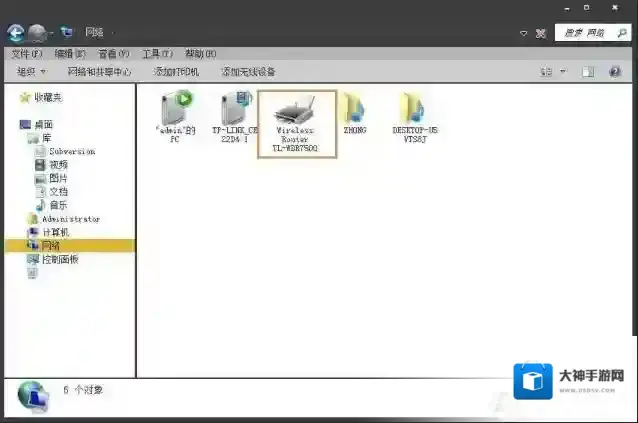Screen dimensions: 638x423
Task: Select 计算机 in the navigation tree
Action: click(56, 232)
